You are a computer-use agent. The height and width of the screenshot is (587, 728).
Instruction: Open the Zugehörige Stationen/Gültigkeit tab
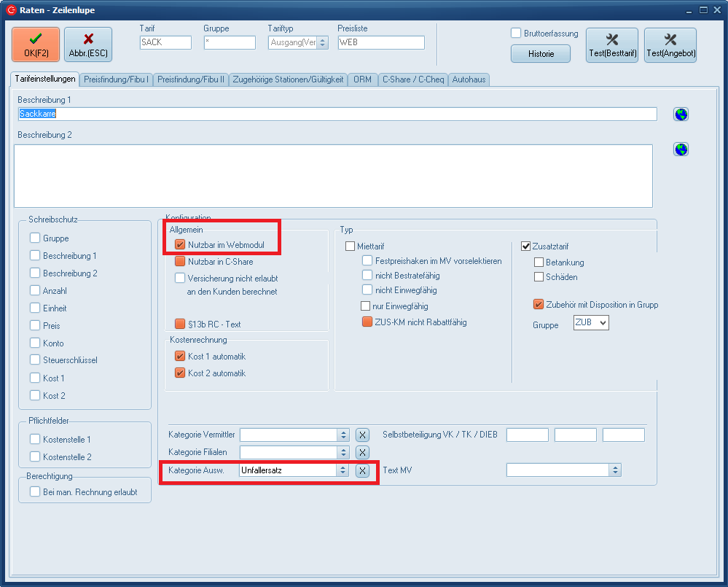(288, 79)
